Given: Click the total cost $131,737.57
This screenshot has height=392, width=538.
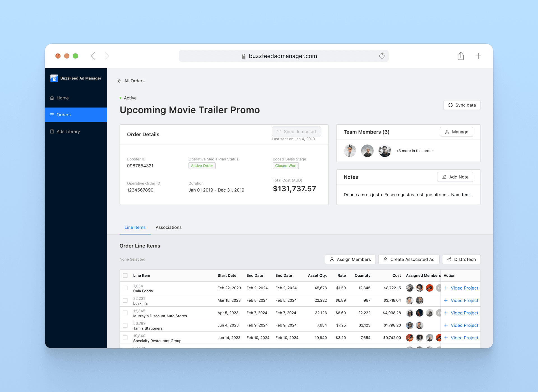Looking at the screenshot, I should 294,189.
